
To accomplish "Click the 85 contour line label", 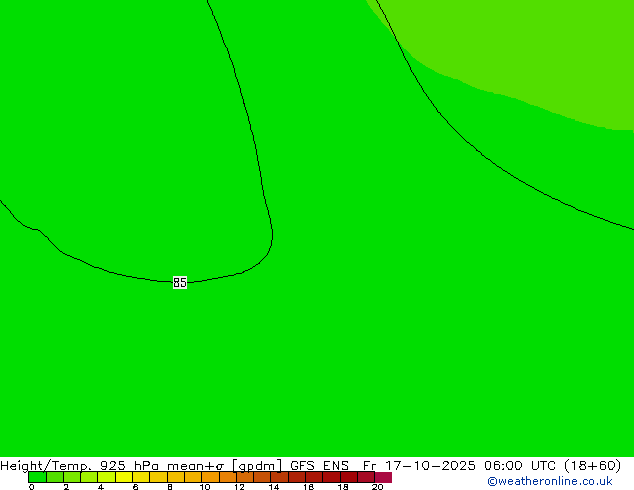I will (x=180, y=282).
